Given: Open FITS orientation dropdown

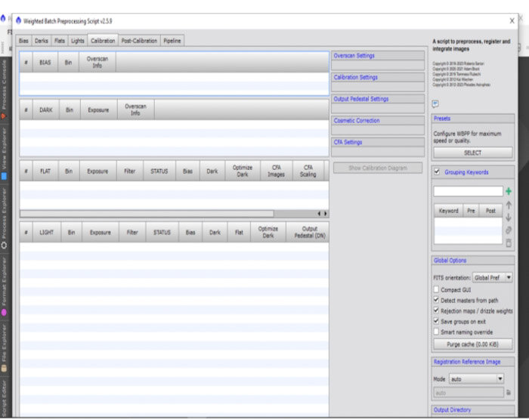Looking at the screenshot, I should coord(492,278).
